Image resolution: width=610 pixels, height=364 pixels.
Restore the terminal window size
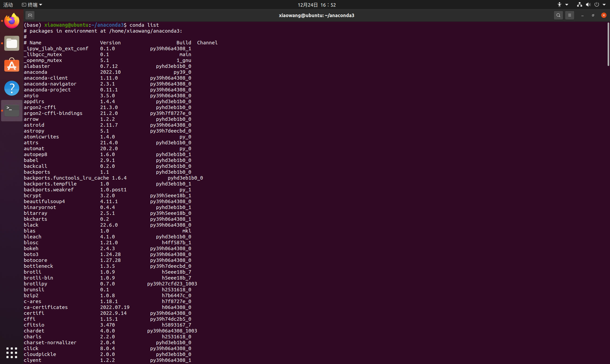pos(593,15)
